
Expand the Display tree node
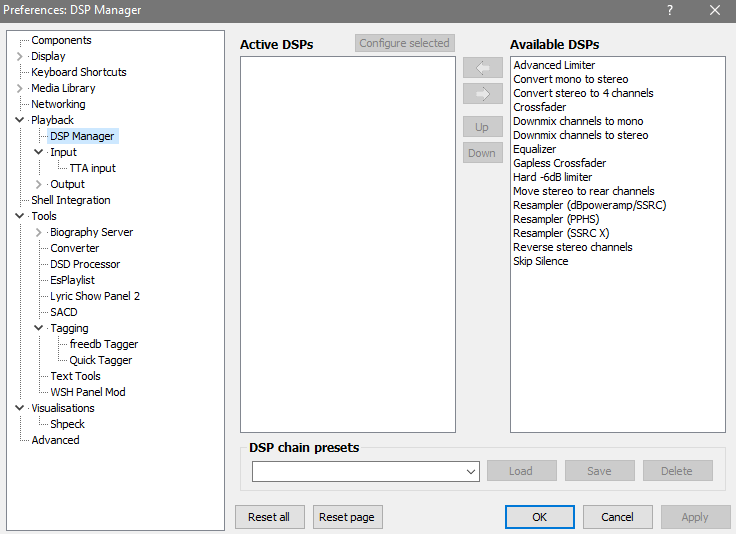[x=20, y=57]
